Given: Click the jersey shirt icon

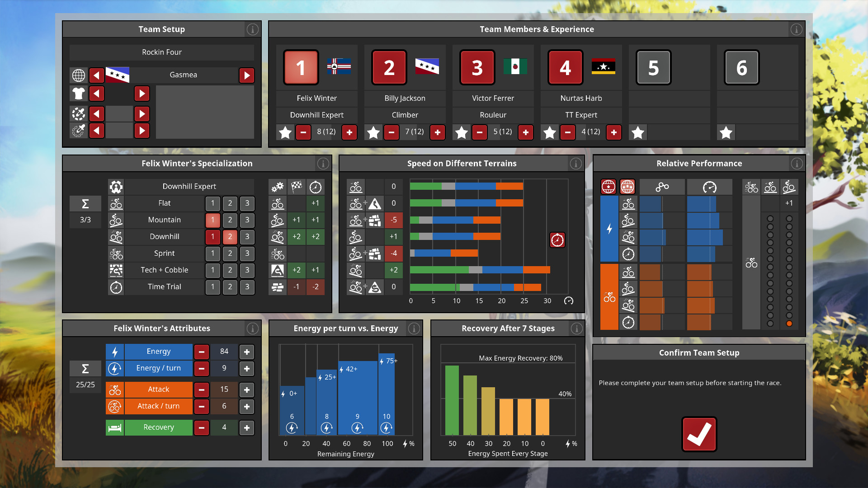Looking at the screenshot, I should (x=79, y=94).
